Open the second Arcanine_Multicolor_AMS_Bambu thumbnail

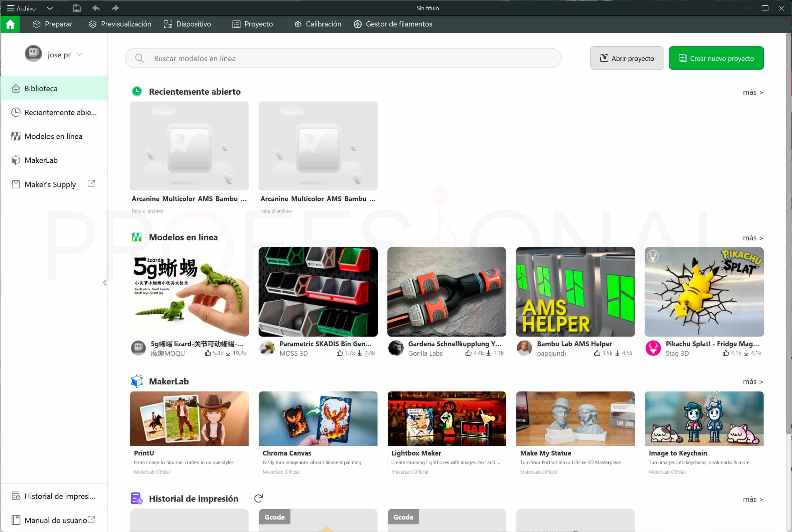(318, 146)
